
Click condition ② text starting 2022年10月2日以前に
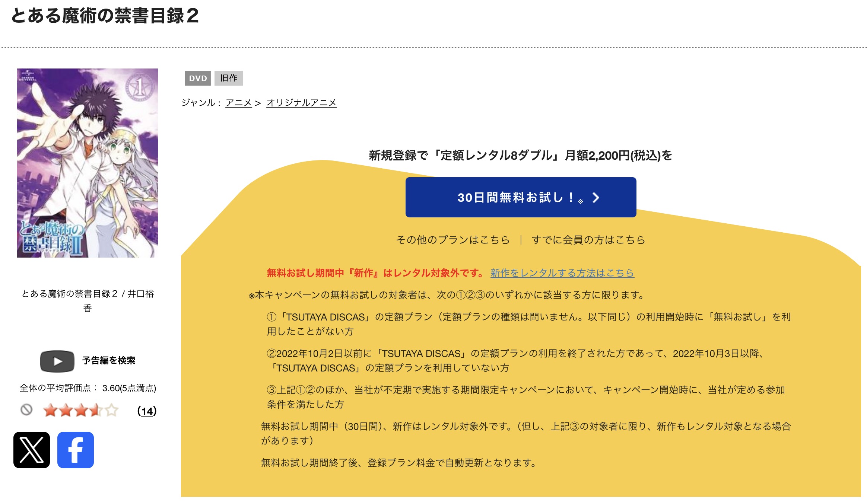pos(516,360)
